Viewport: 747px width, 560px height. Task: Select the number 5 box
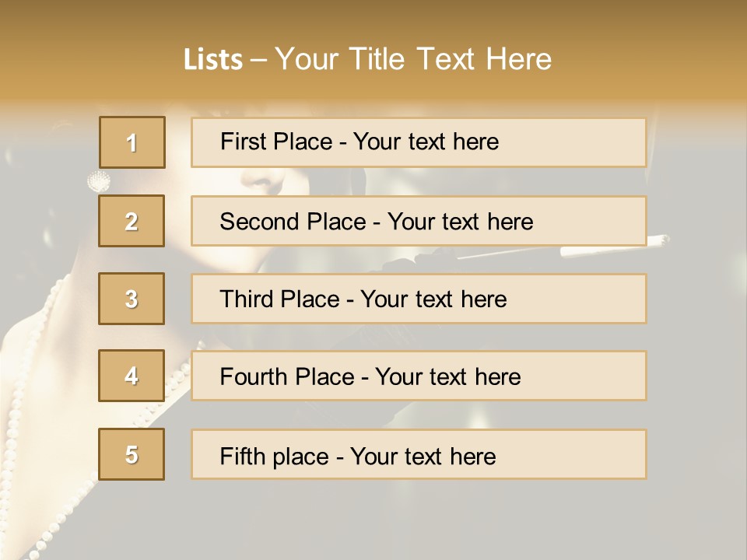pyautogui.click(x=132, y=454)
